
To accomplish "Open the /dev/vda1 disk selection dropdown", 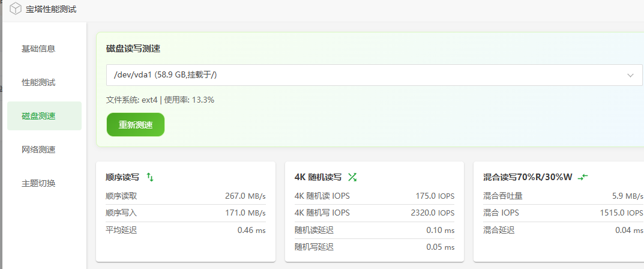I will tap(360, 75).
